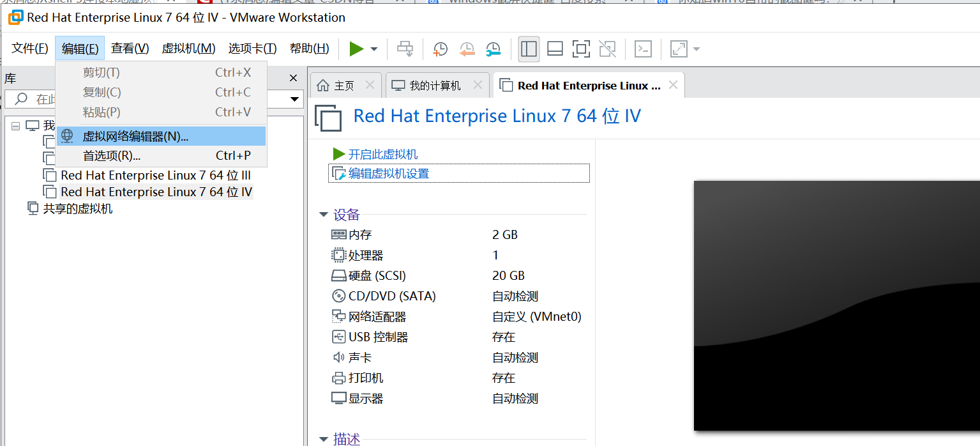Close the 我的计算机 tab
Image resolution: width=980 pixels, height=446 pixels.
click(477, 85)
